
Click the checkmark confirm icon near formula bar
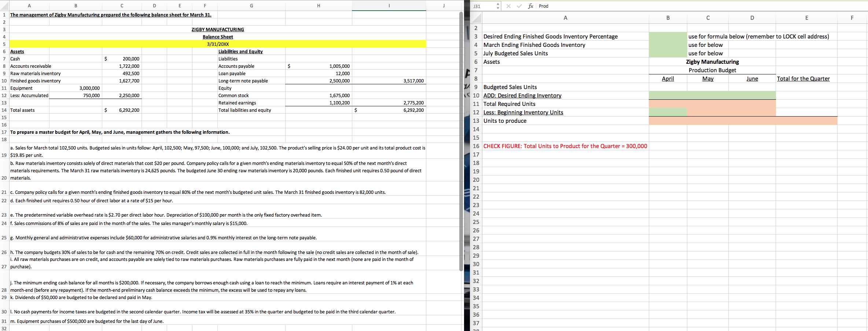click(x=519, y=6)
